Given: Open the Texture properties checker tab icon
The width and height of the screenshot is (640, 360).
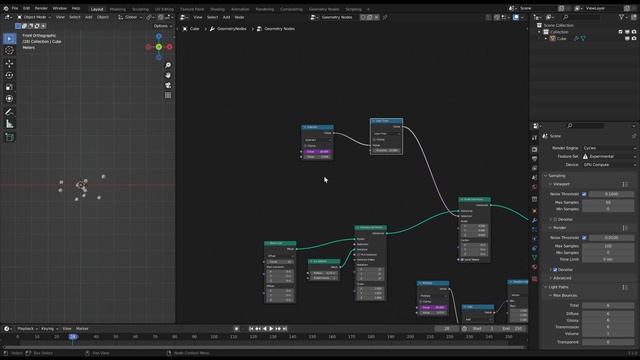Looking at the screenshot, I should (x=534, y=279).
